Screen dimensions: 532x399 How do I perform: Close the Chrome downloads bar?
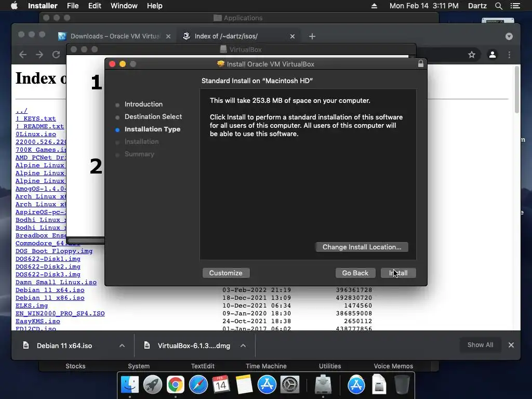click(x=511, y=345)
